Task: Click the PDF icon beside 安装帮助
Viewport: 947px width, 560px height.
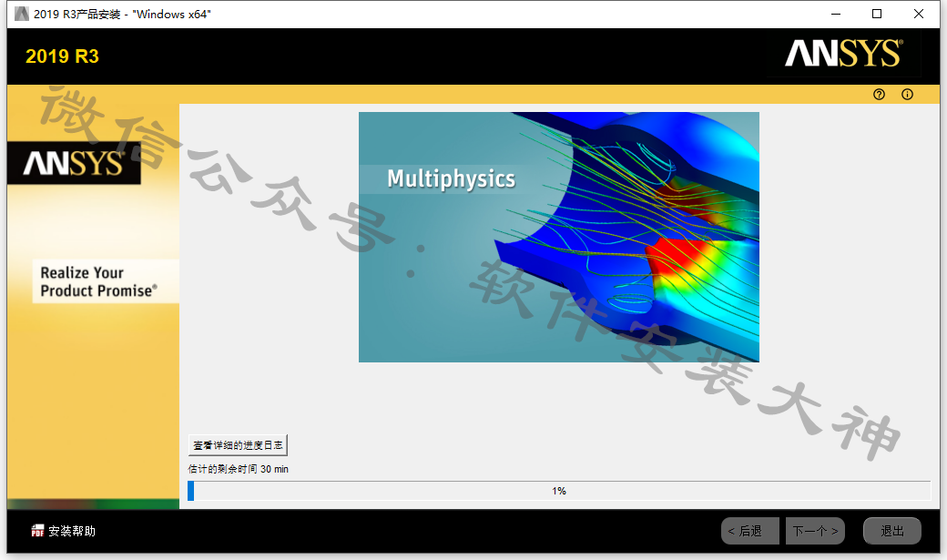Action: tap(37, 531)
